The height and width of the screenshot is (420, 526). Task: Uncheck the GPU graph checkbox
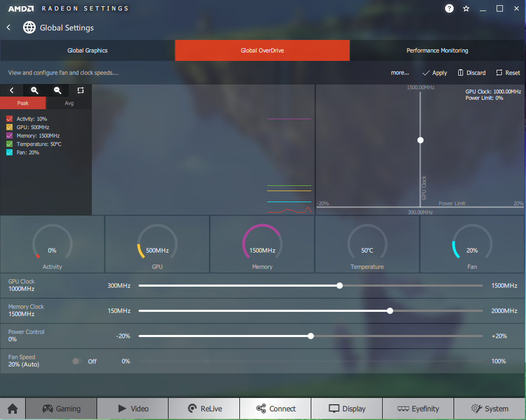pos(9,127)
